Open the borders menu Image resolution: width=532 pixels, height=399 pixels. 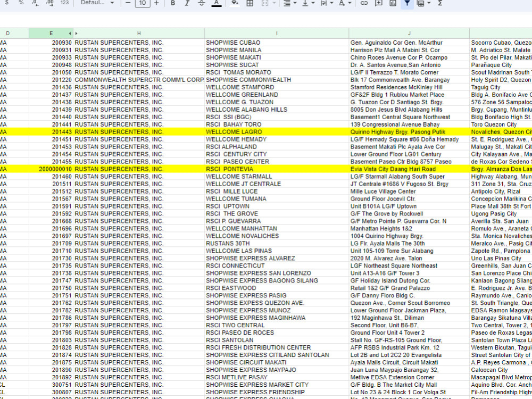(250, 3)
